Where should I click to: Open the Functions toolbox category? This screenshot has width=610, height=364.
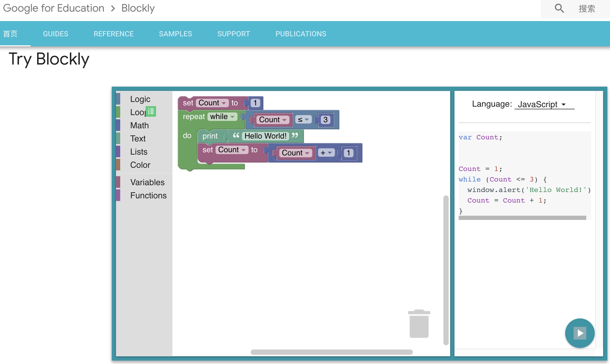tap(144, 195)
